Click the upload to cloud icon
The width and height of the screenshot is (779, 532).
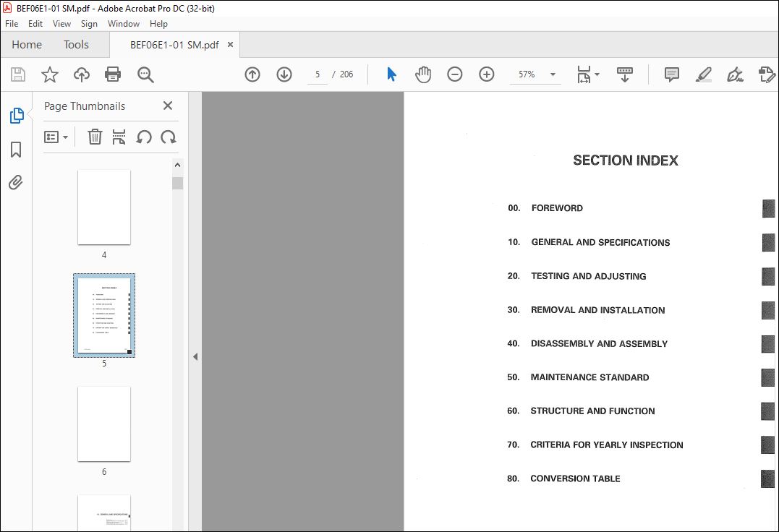click(82, 74)
